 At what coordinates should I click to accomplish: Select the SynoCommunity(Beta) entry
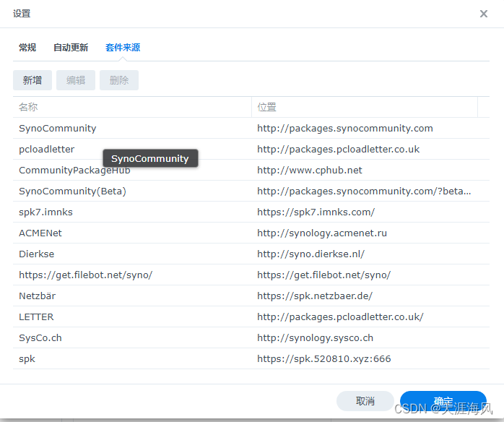point(72,191)
